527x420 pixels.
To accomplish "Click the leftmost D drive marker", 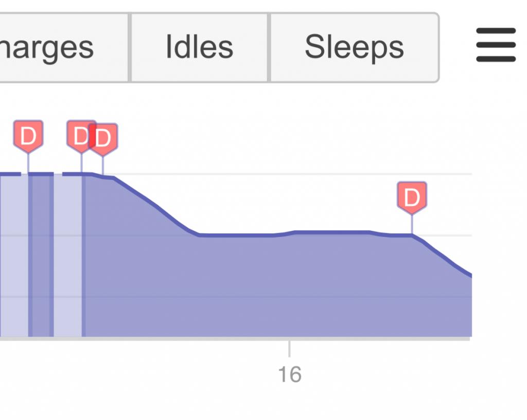I will 28,136.
